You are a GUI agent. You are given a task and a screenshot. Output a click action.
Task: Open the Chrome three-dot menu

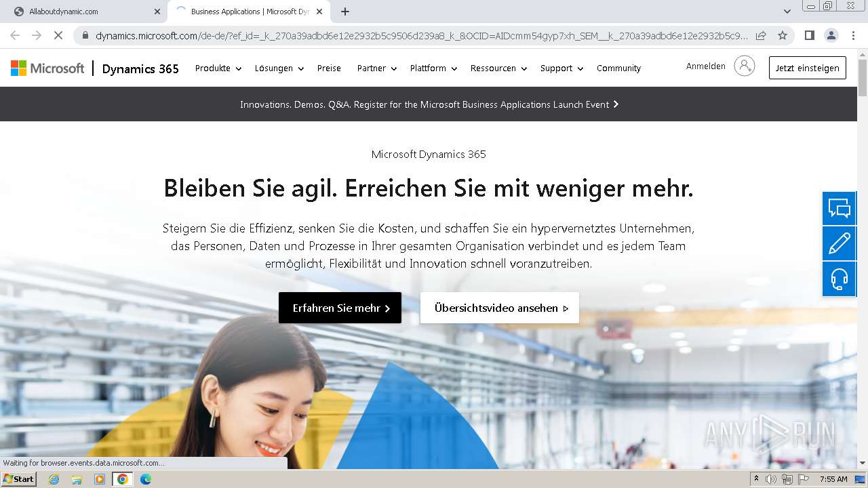pyautogui.click(x=853, y=35)
